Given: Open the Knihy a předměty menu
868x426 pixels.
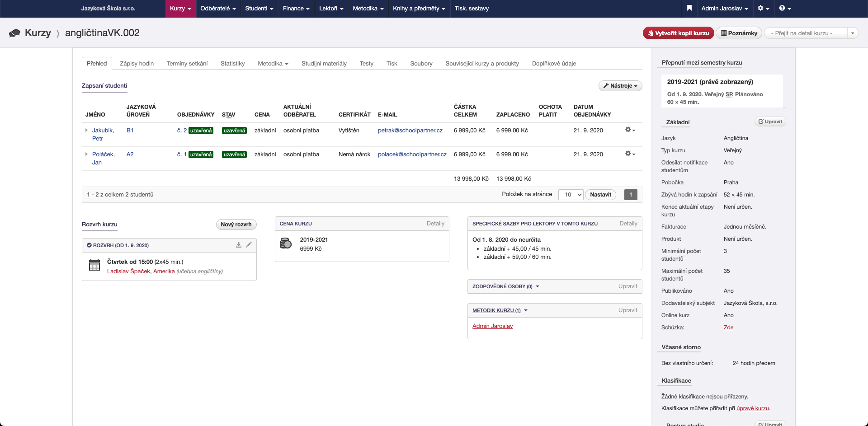Looking at the screenshot, I should [x=419, y=9].
